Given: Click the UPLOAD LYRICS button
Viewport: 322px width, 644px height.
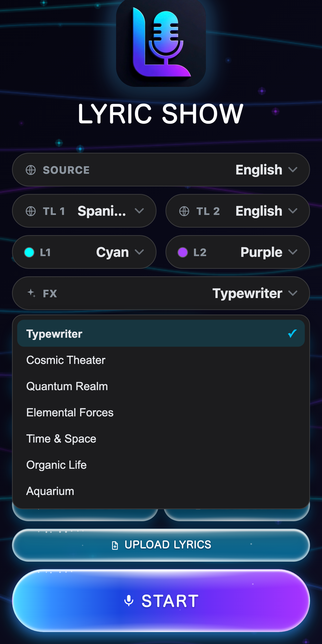Looking at the screenshot, I should [x=161, y=545].
